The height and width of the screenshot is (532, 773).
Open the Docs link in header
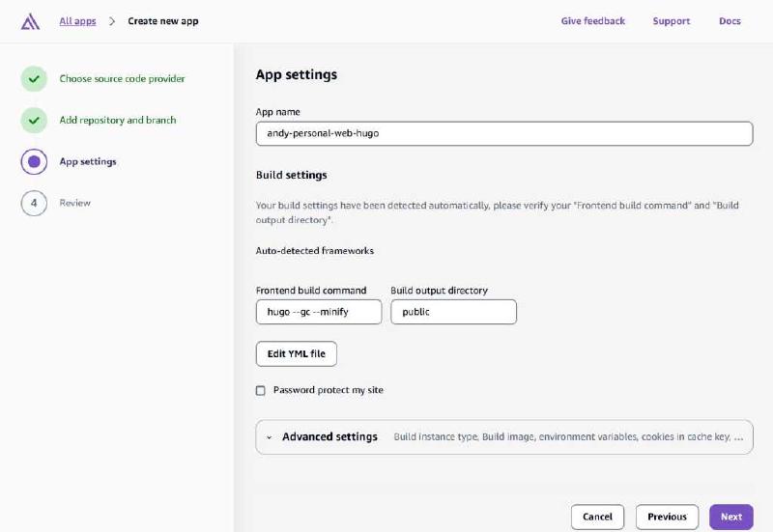click(x=730, y=21)
